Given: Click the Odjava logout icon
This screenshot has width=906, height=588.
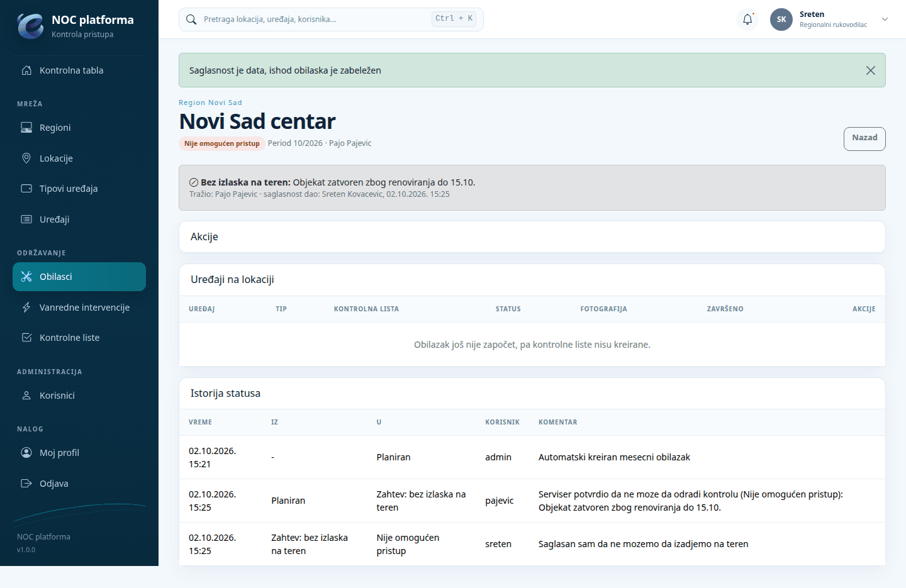Looking at the screenshot, I should [x=26, y=484].
